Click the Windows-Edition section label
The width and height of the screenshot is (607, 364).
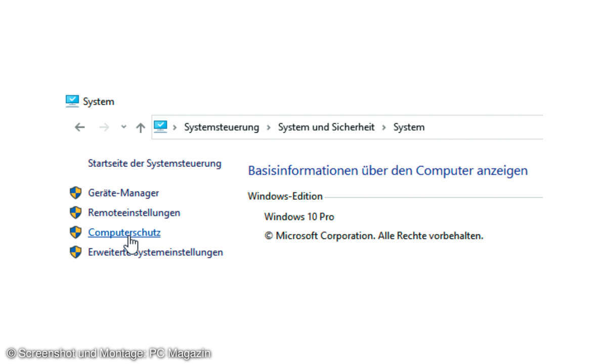tap(285, 196)
